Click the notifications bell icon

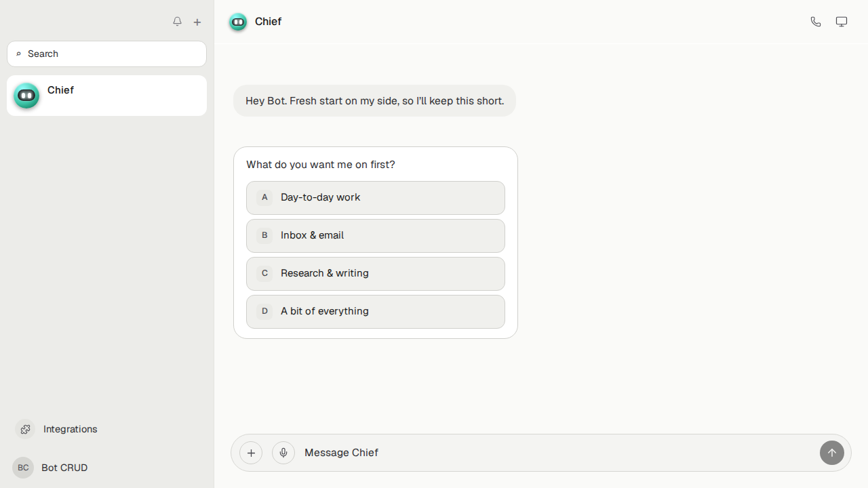tap(177, 22)
